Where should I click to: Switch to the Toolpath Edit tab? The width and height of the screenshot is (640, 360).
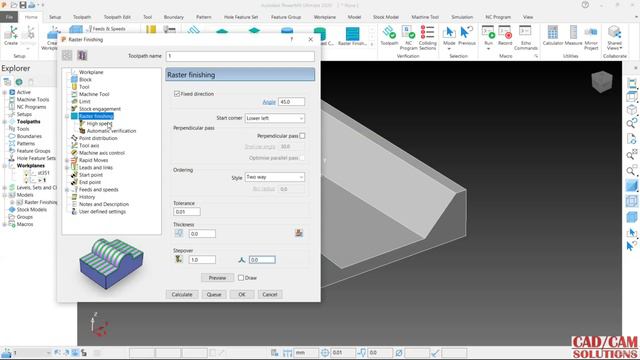tap(117, 17)
